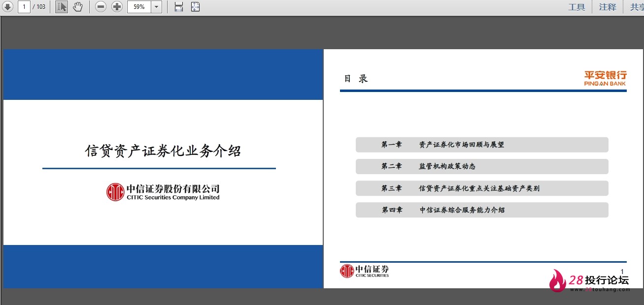This screenshot has width=644, height=305.
Task: Click the page number input field
Action: [24, 7]
